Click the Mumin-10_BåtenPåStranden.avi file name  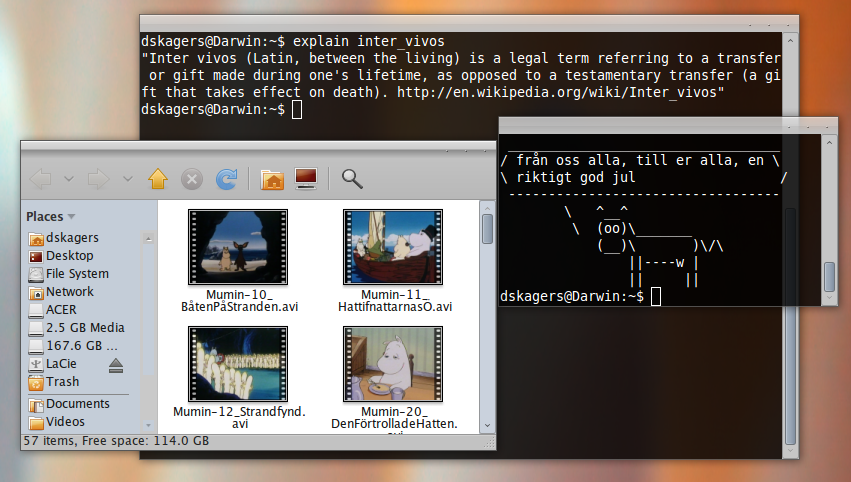[239, 301]
